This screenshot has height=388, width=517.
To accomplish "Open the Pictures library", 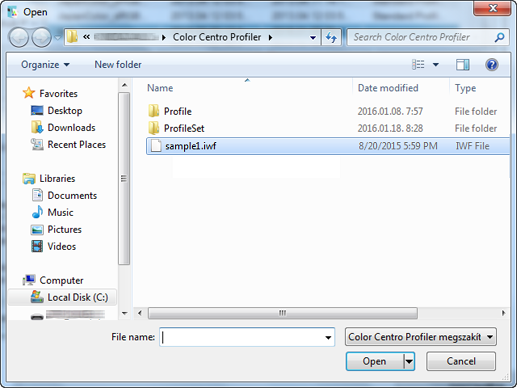I will point(64,229).
